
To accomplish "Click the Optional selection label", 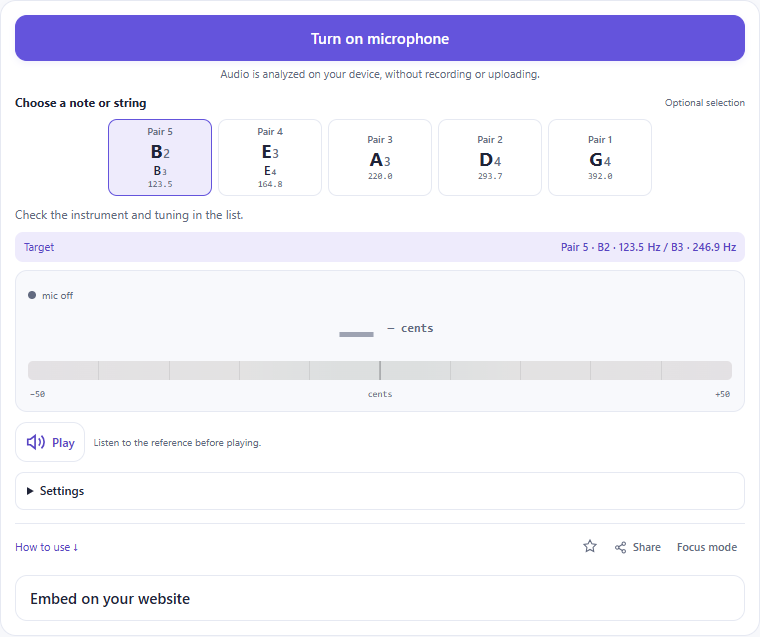I will click(x=705, y=103).
